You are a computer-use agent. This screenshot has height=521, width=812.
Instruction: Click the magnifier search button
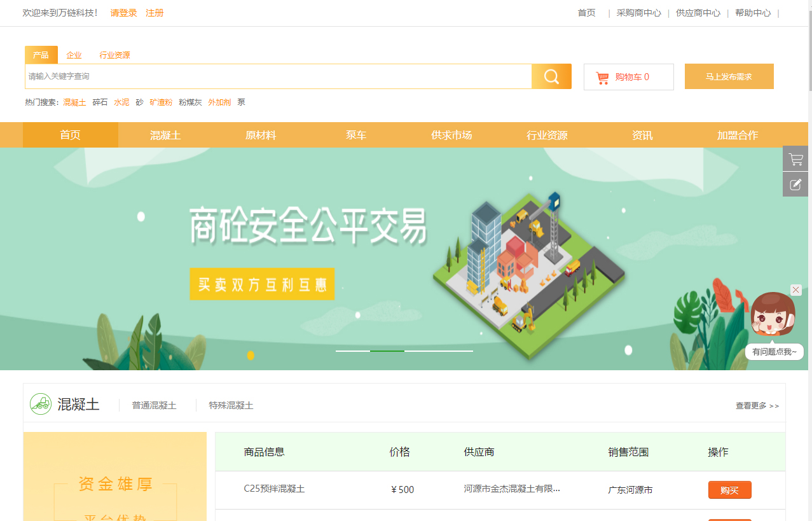tap(551, 76)
